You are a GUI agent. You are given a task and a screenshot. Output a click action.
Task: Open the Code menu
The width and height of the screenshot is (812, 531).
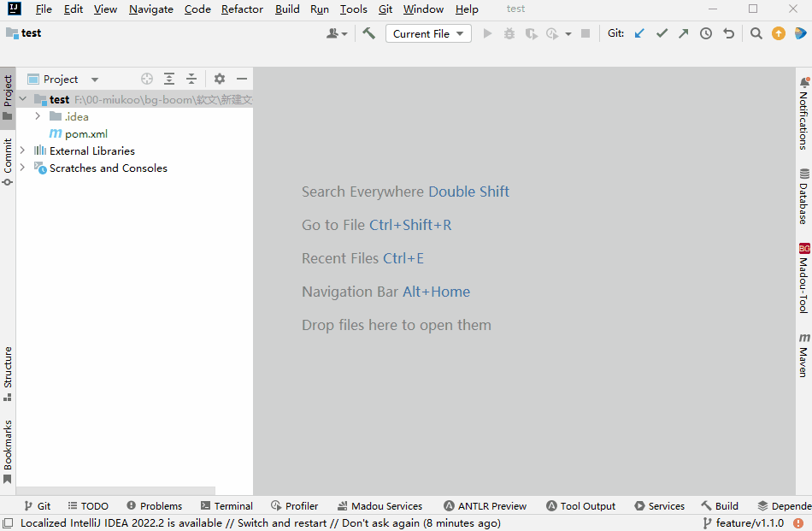[197, 9]
